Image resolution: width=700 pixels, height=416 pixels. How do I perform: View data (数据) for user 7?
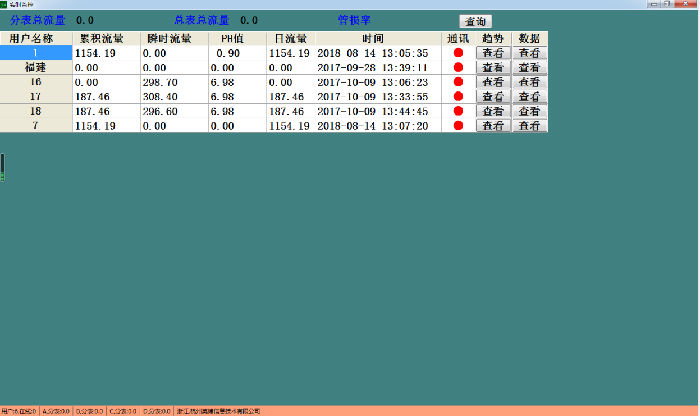530,126
